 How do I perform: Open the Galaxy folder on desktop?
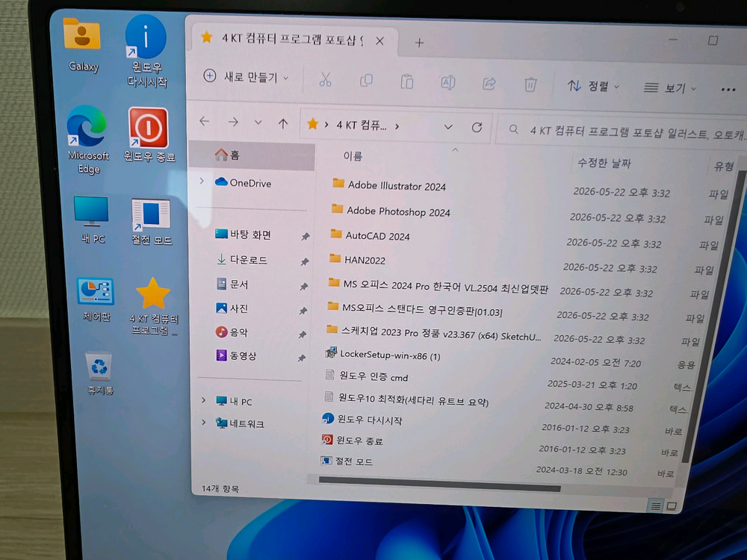click(82, 46)
